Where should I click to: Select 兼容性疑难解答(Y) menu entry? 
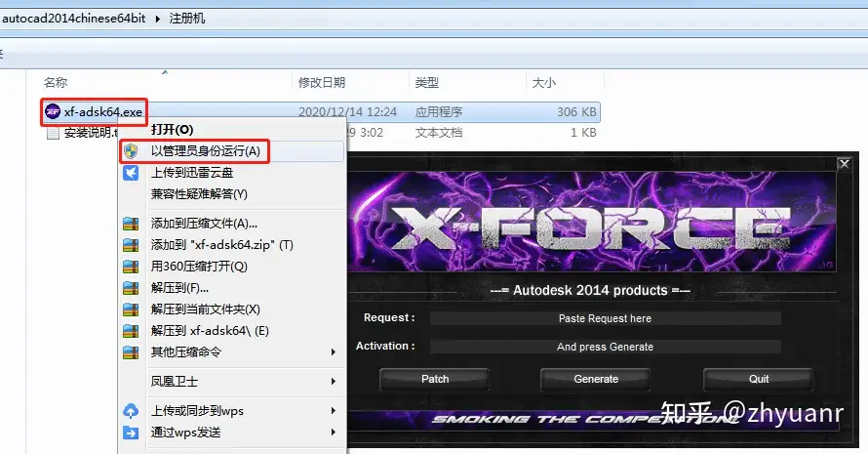pos(199,194)
